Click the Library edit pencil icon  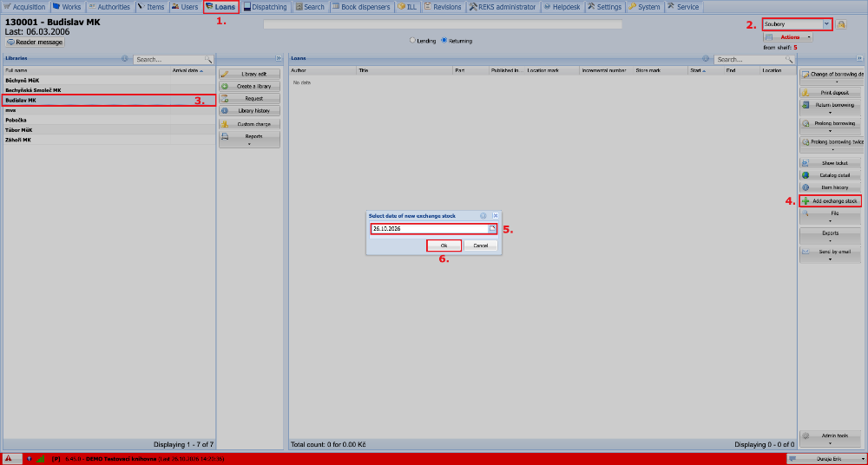point(226,74)
